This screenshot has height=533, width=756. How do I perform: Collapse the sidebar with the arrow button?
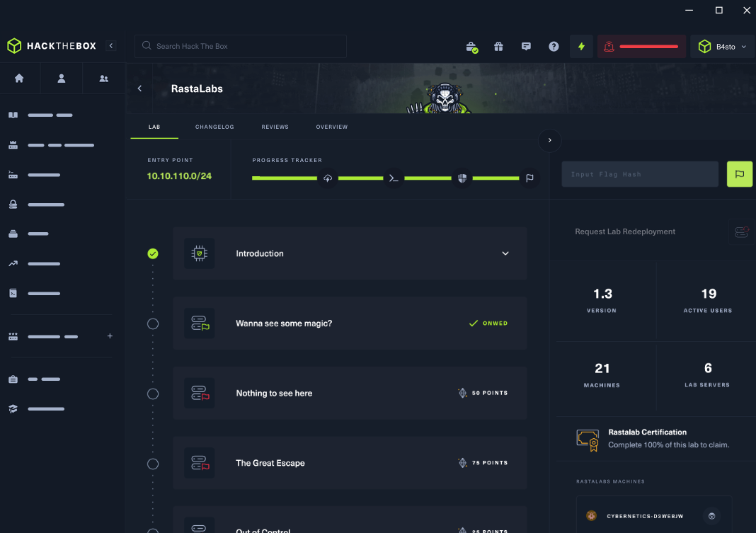[111, 46]
